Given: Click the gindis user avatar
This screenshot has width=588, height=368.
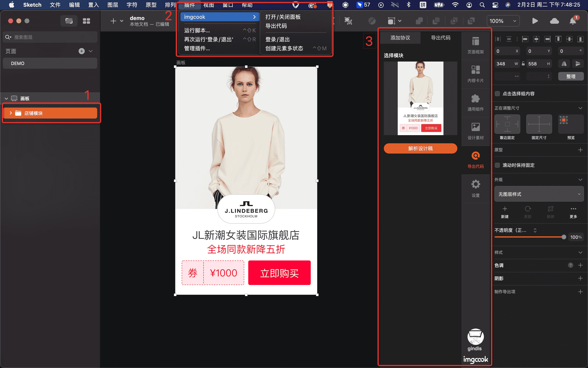Looking at the screenshot, I should [x=476, y=337].
